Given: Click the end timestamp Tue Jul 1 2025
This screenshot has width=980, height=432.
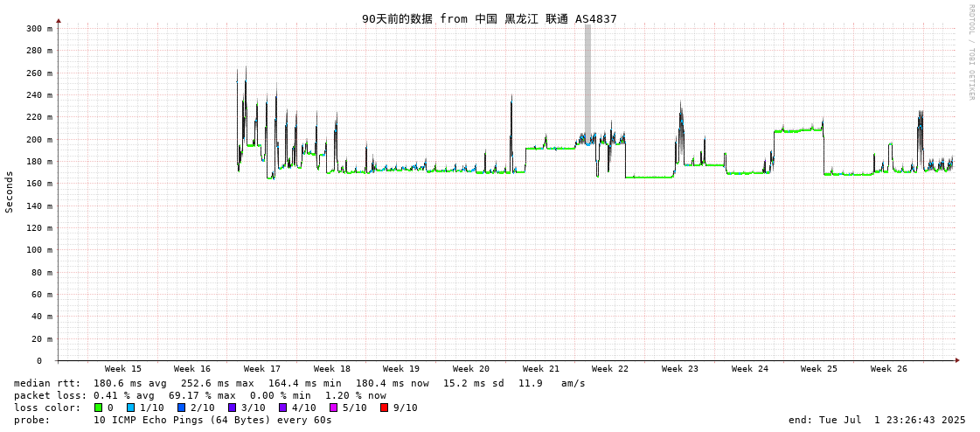Looking at the screenshot, I should 877,420.
